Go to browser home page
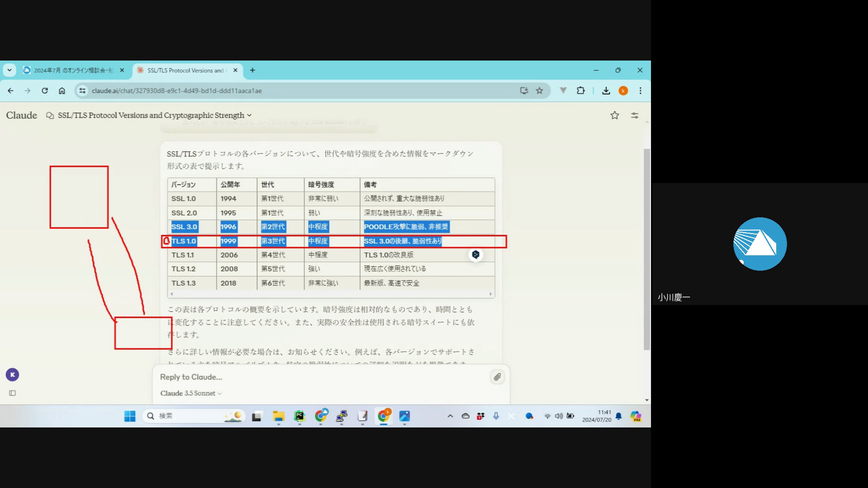The height and width of the screenshot is (488, 868). point(62,91)
